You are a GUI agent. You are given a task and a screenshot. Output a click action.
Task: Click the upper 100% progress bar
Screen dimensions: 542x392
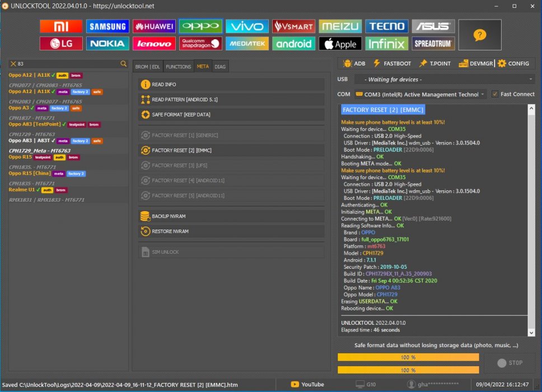pyautogui.click(x=408, y=357)
